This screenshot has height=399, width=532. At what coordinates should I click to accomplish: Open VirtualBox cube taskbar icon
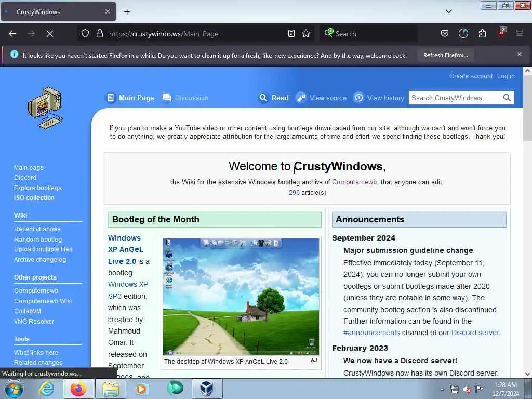(x=206, y=389)
